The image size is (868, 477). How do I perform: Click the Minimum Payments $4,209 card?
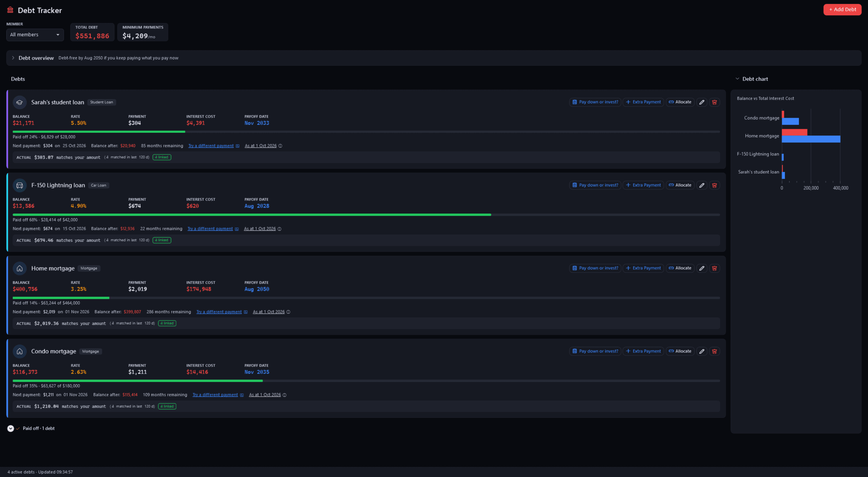pos(143,32)
